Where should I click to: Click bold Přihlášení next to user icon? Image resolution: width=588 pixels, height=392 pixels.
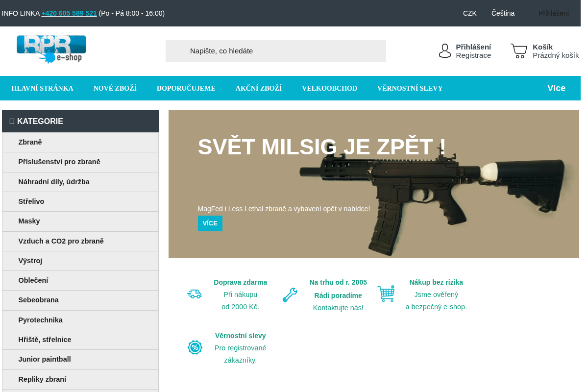point(473,47)
